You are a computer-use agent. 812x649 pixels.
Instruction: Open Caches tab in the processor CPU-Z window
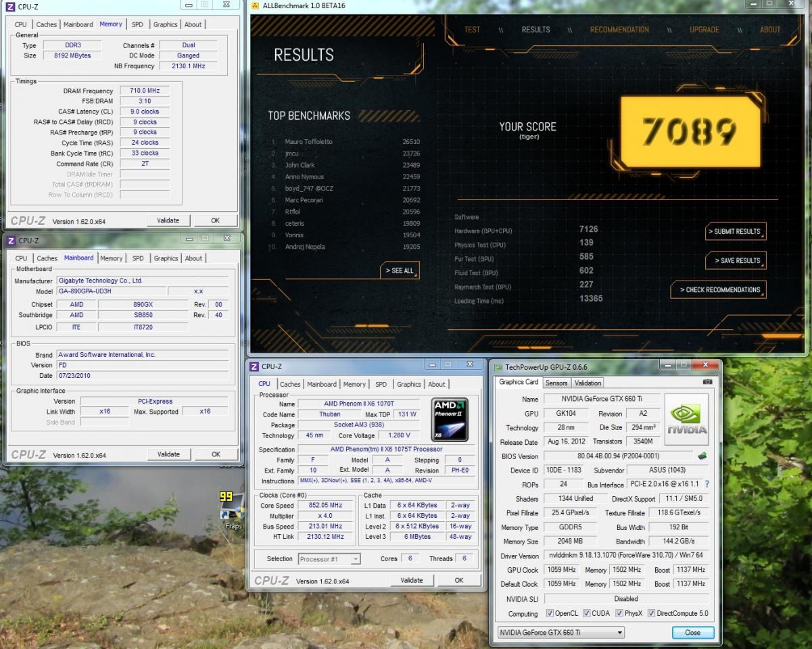point(290,384)
